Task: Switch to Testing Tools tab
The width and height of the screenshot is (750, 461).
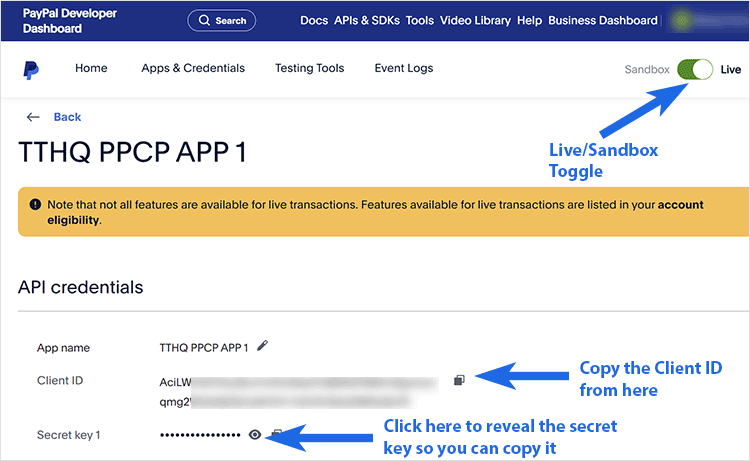Action: [x=309, y=68]
